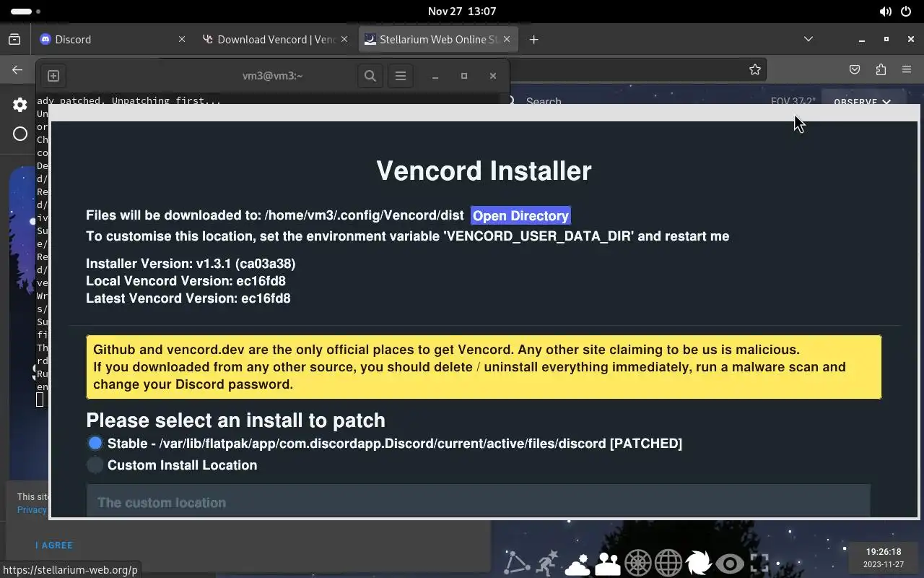This screenshot has width=924, height=578.
Task: Click the FOV readout in Stellarium
Action: coord(793,102)
